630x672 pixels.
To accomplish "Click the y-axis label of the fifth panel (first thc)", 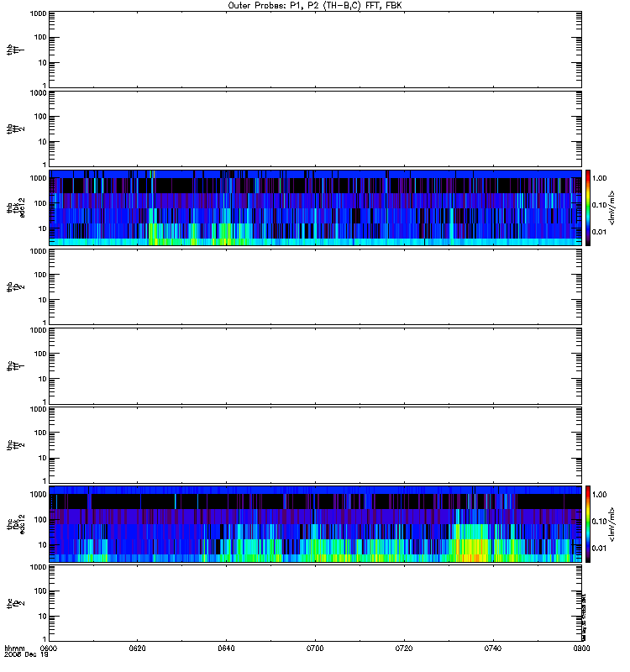I will 16,366.
